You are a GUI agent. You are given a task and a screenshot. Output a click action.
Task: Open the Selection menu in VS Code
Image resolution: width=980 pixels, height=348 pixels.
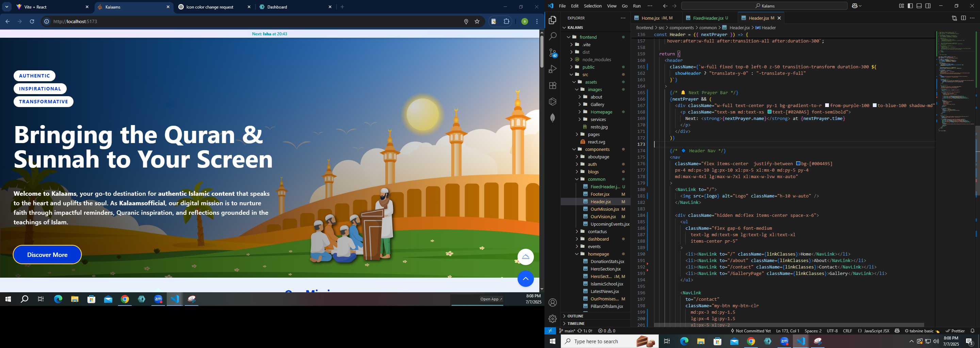point(592,6)
